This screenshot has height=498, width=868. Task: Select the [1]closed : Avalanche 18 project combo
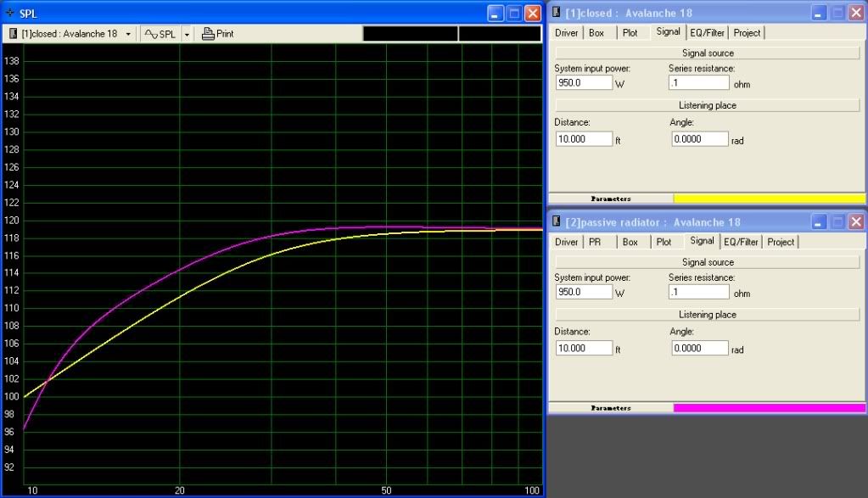click(x=70, y=34)
